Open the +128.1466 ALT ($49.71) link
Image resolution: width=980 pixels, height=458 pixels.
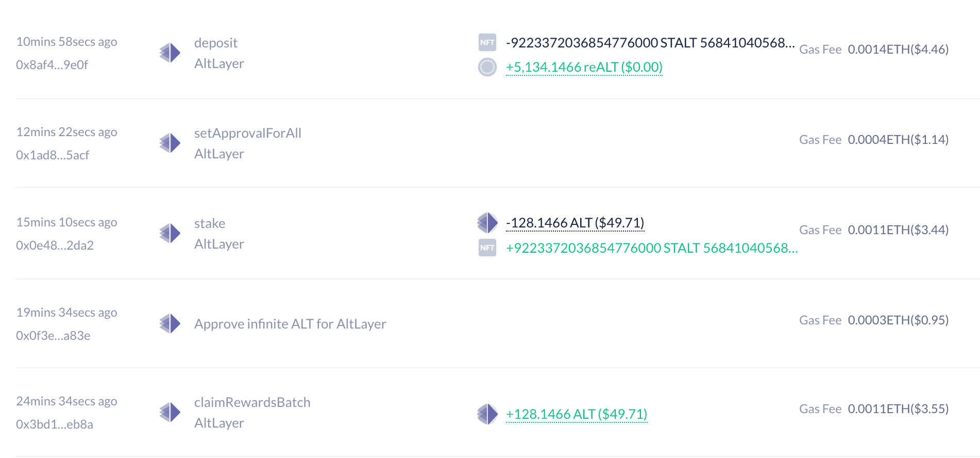577,414
